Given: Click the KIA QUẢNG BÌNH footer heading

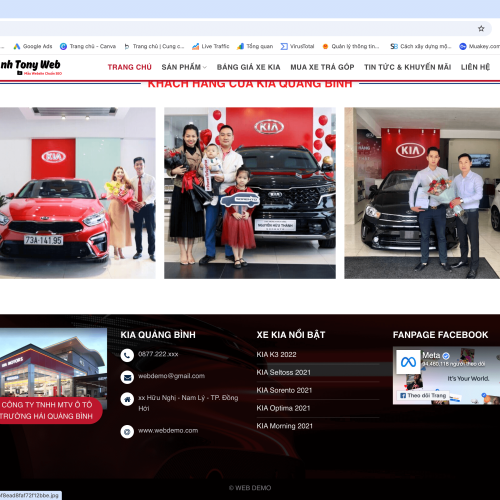Looking at the screenshot, I should pos(158,335).
